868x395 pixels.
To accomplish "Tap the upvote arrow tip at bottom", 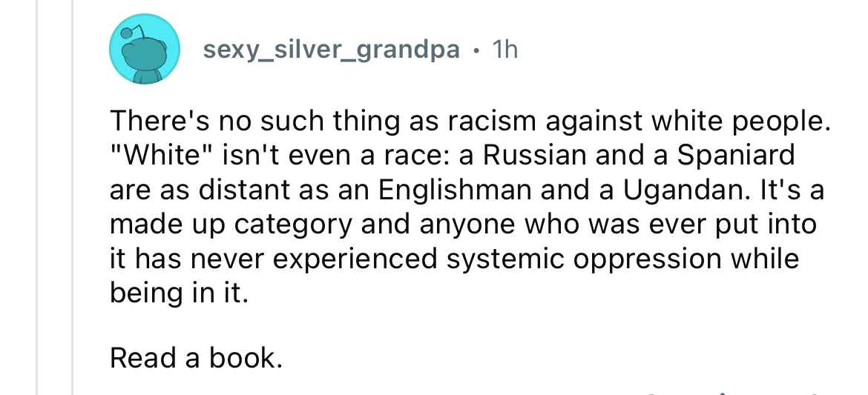I will click(x=723, y=391).
